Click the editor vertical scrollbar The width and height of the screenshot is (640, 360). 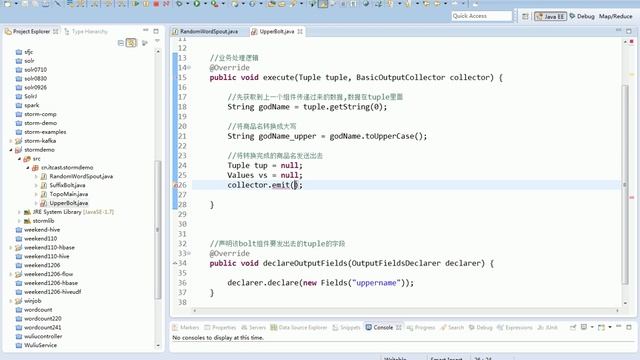coord(625,184)
